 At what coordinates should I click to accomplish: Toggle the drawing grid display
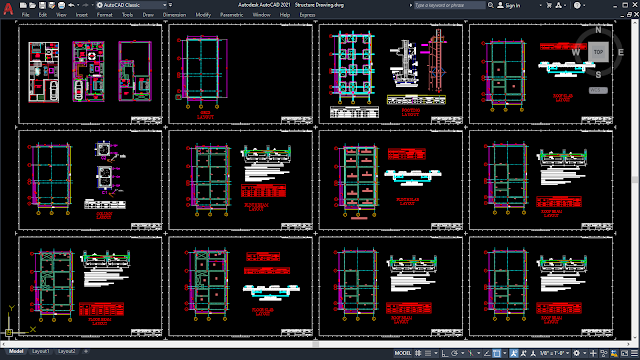point(418,353)
